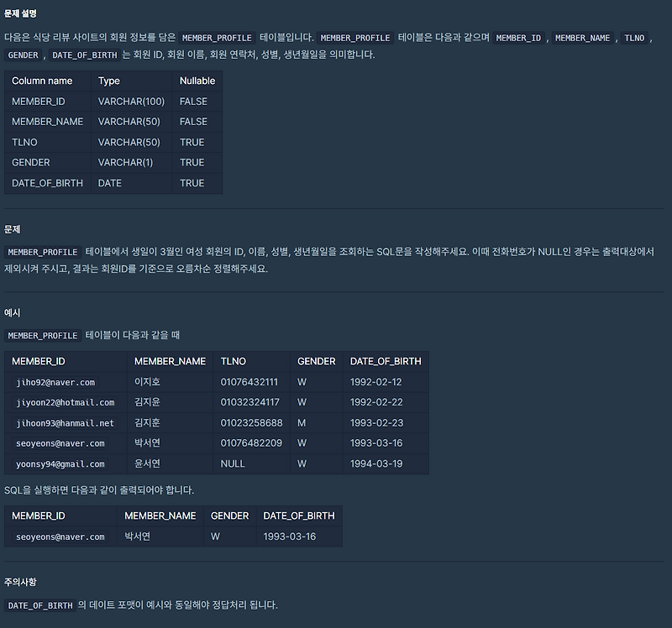Select the VARCHAR(100) type cell
This screenshot has width=672, height=628.
(x=131, y=102)
